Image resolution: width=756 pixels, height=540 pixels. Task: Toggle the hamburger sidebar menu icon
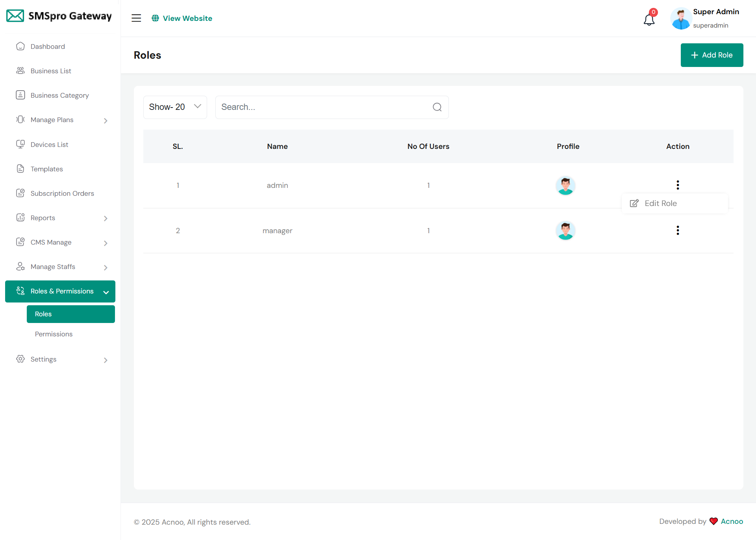136,18
